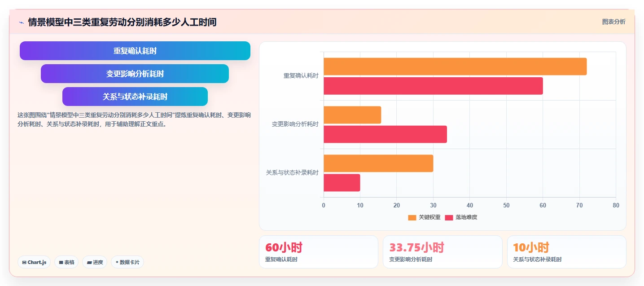This screenshot has height=286, width=644.
Task: Click the 表格 tag chip
Action: (x=66, y=262)
